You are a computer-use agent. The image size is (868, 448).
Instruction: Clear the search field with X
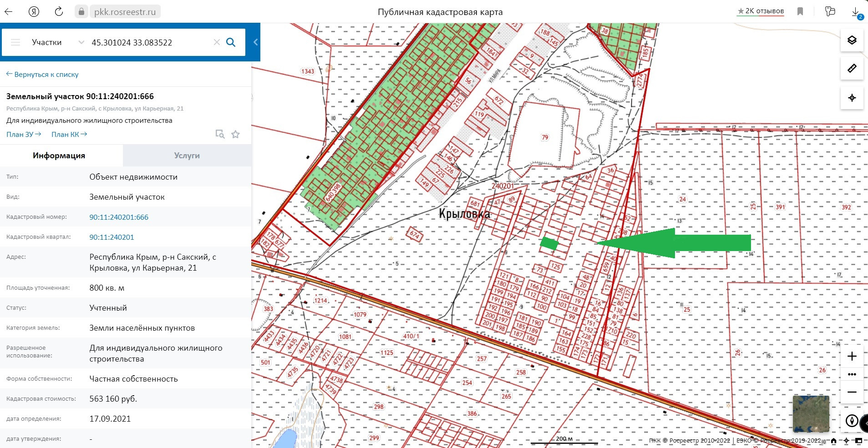(217, 42)
